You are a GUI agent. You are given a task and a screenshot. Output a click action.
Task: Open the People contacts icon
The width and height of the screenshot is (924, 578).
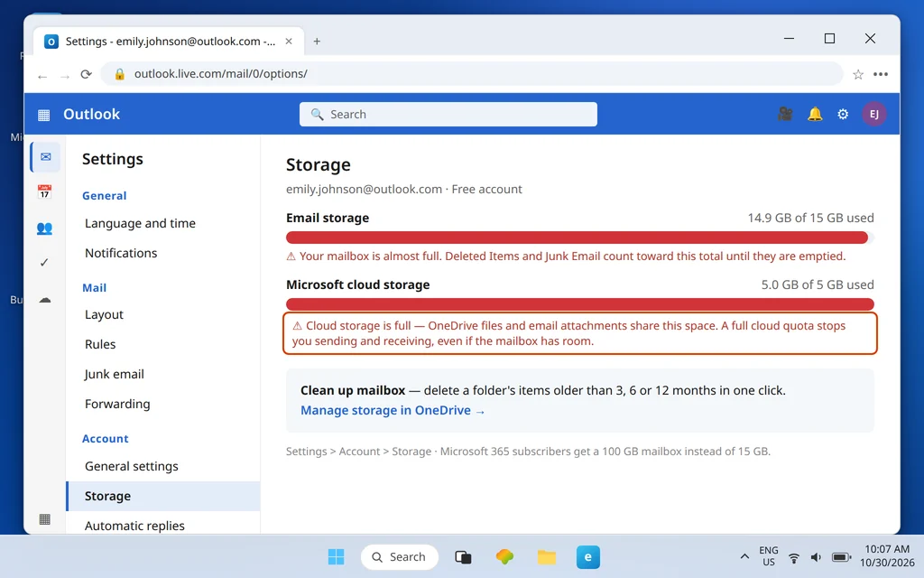(44, 228)
